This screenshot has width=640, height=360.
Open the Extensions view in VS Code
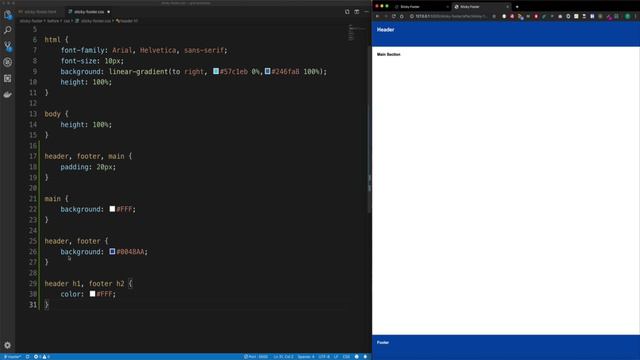coord(7,78)
